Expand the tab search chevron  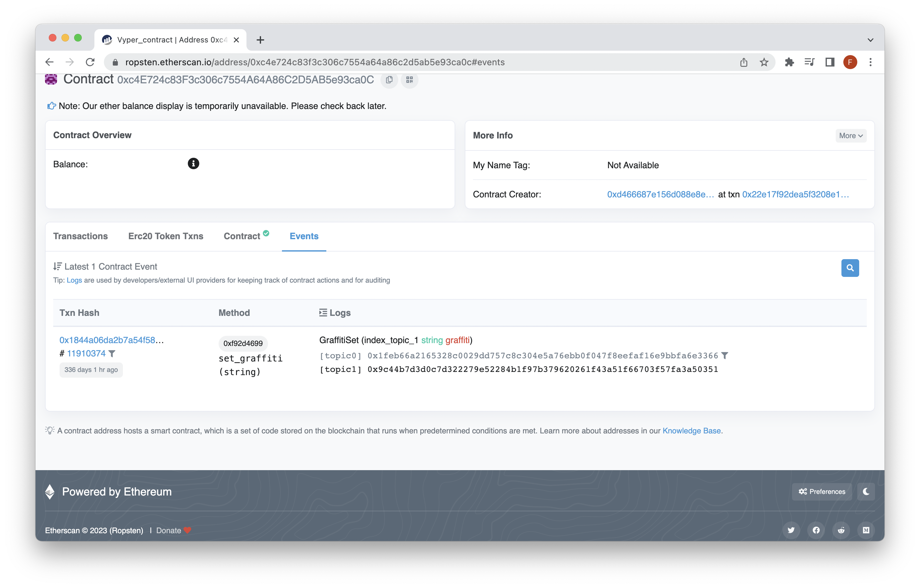(x=870, y=40)
